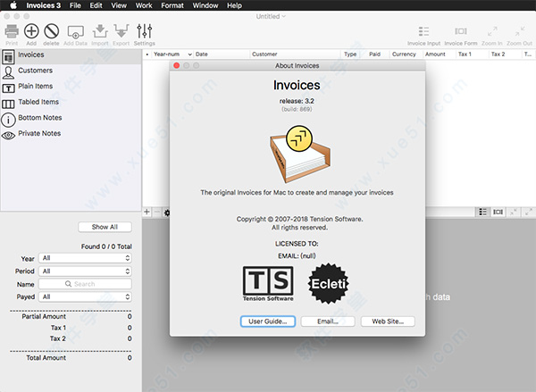This screenshot has width=536, height=392.
Task: Click the User Guide... button
Action: (268, 321)
